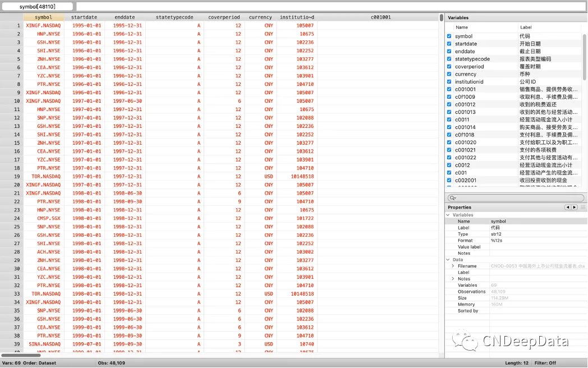Select c0012 in the Variables list
588x368 pixels.
pyautogui.click(x=462, y=165)
